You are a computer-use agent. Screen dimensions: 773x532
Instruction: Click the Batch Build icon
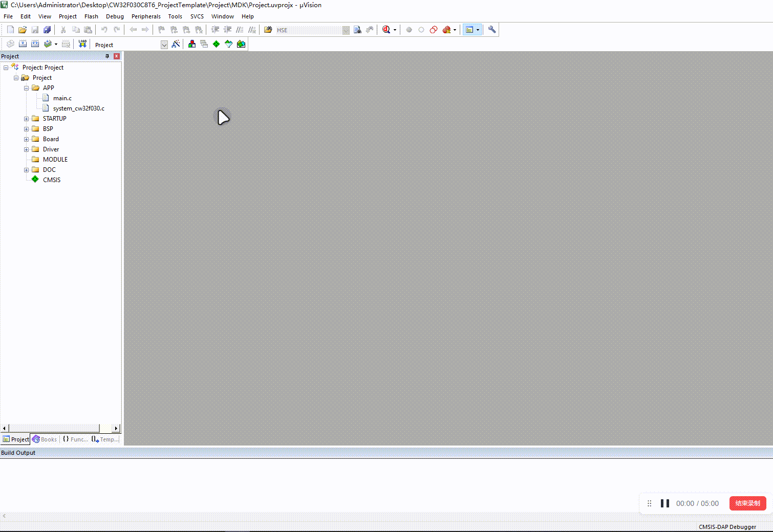click(x=48, y=44)
